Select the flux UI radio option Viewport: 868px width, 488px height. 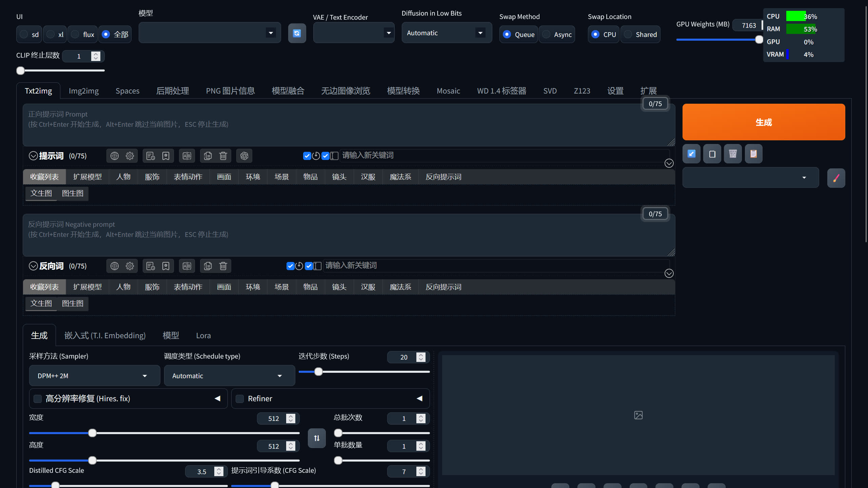coord(83,34)
